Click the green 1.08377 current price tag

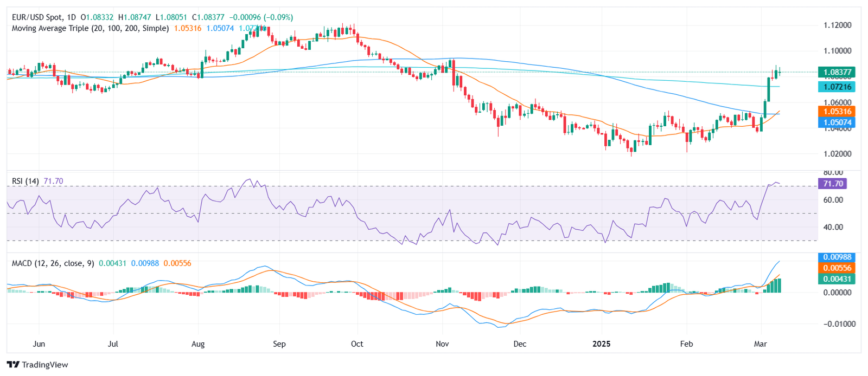pyautogui.click(x=837, y=72)
